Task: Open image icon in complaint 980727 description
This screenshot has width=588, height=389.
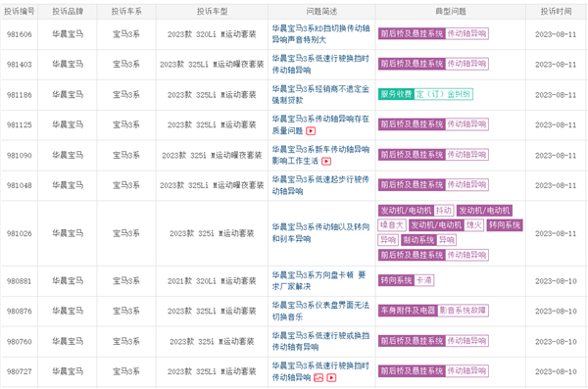Action: pyautogui.click(x=318, y=378)
